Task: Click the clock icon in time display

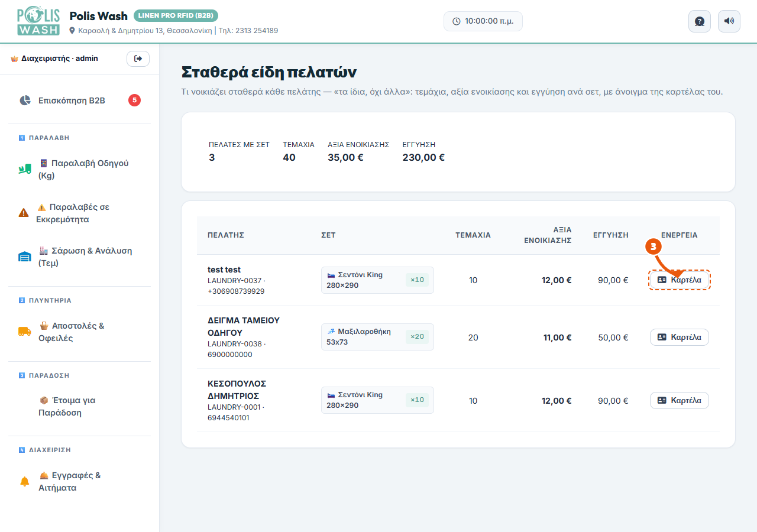Action: click(457, 21)
